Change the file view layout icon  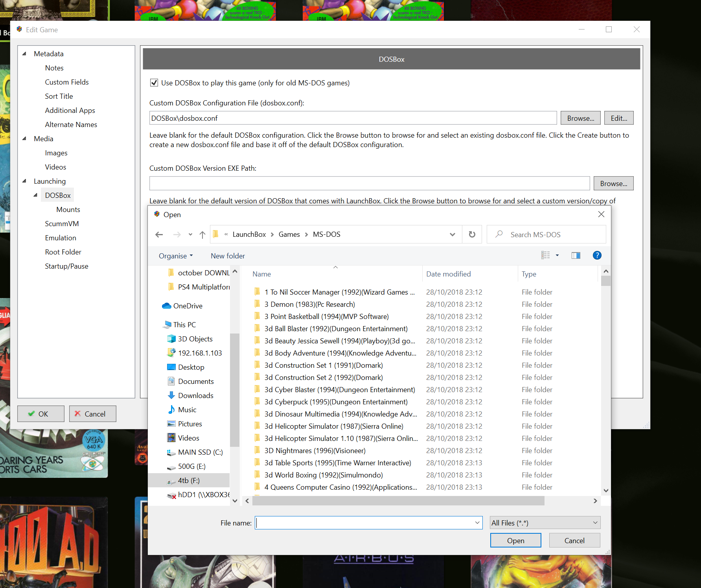click(546, 255)
